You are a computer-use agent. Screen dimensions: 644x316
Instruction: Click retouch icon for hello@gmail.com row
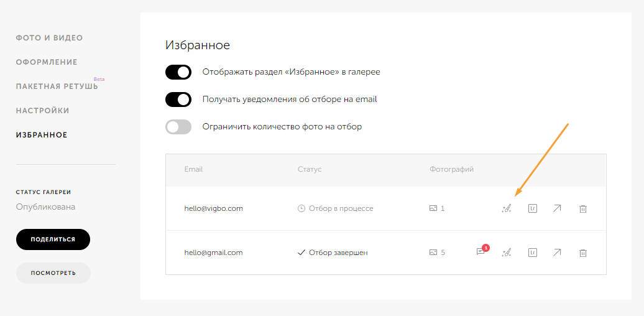(x=507, y=253)
